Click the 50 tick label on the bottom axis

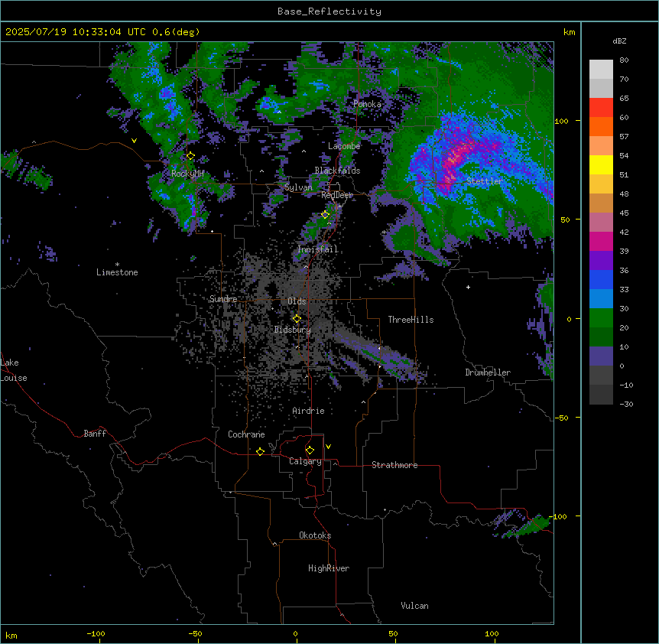point(394,633)
